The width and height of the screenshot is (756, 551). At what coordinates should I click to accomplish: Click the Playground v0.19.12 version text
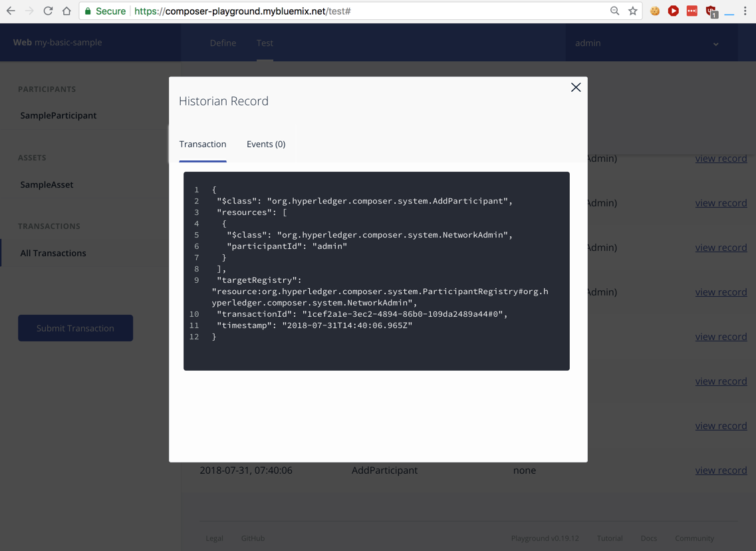tap(545, 538)
